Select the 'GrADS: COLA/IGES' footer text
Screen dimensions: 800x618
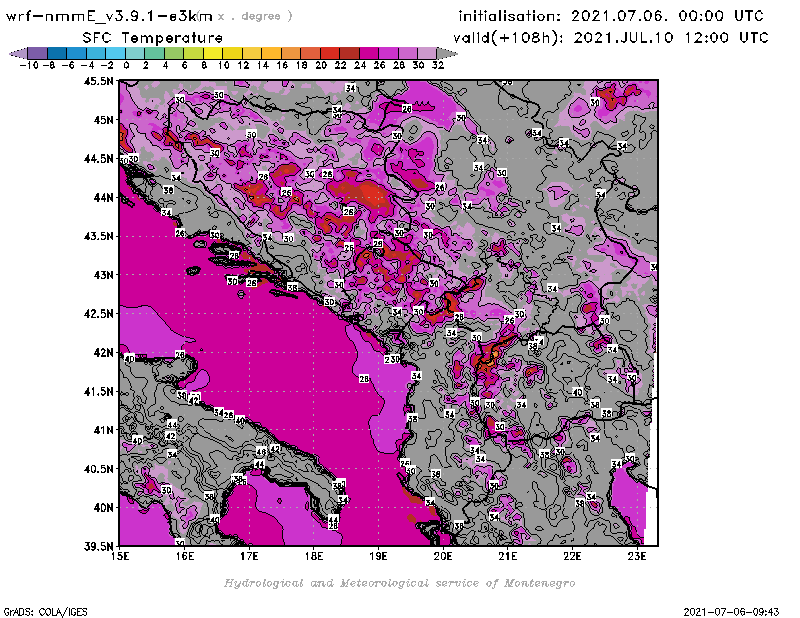click(45, 612)
